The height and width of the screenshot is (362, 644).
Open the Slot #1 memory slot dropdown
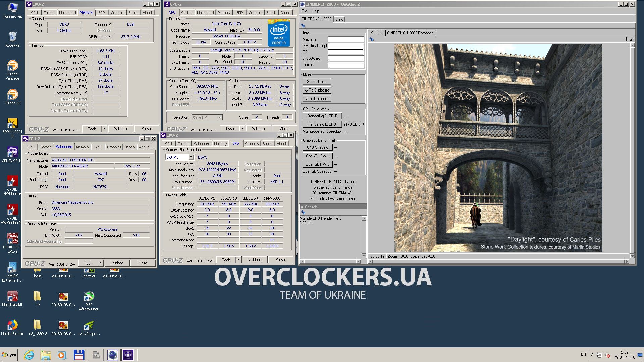click(191, 157)
